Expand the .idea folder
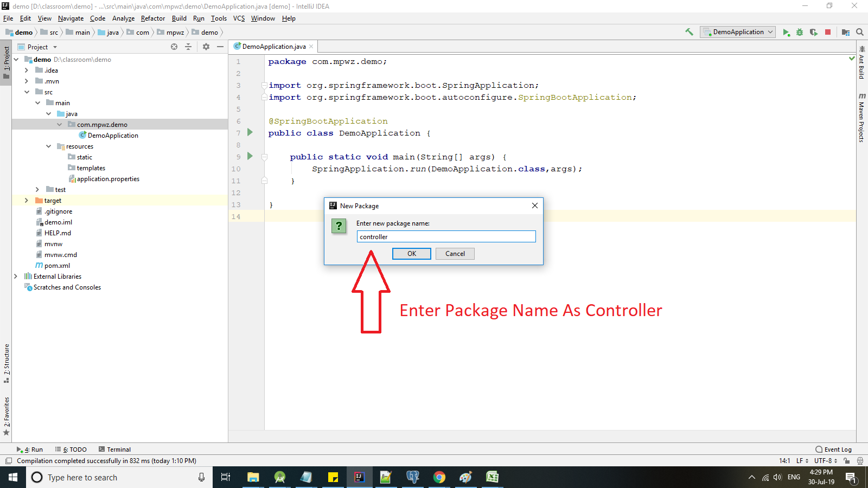This screenshot has width=868, height=488. pos(27,70)
